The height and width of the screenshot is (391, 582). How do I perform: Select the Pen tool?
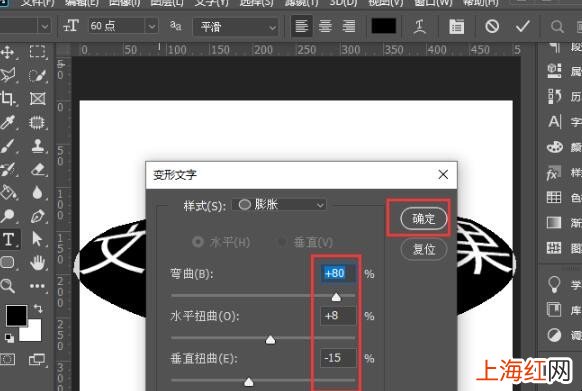coord(37,216)
